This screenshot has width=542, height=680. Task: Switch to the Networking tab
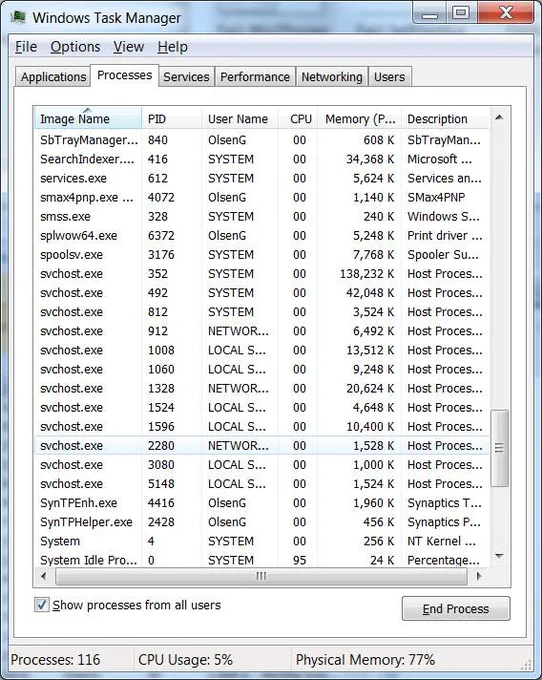tap(332, 77)
